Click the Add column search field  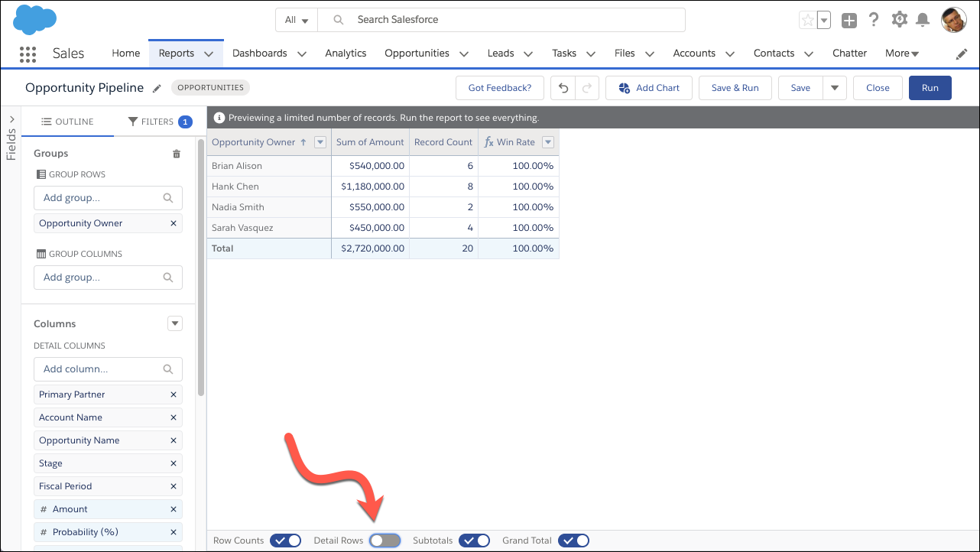tap(108, 369)
